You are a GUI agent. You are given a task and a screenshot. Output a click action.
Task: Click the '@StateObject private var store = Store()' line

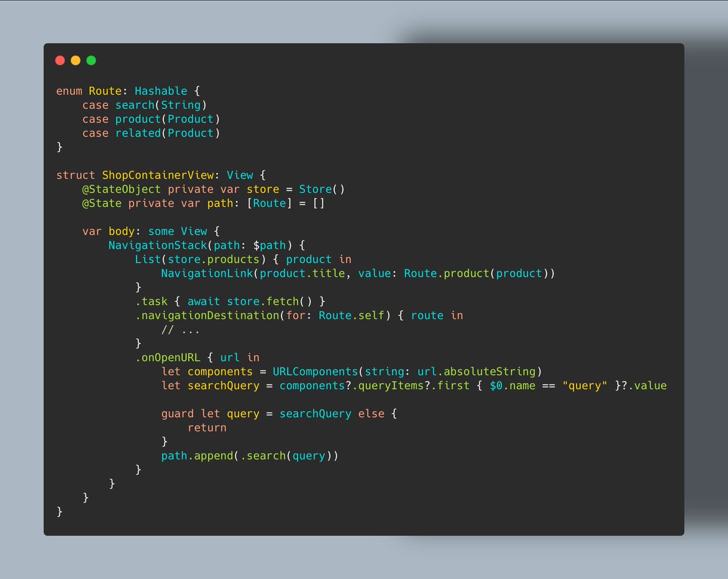(214, 189)
